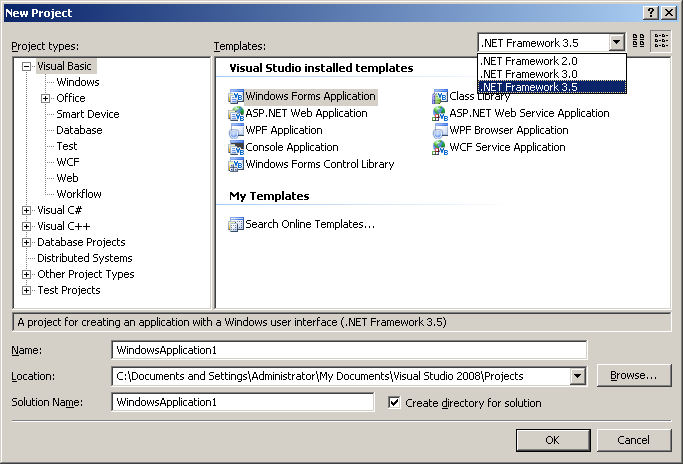Open the .NET Framework version dropdown arrow

click(616, 42)
